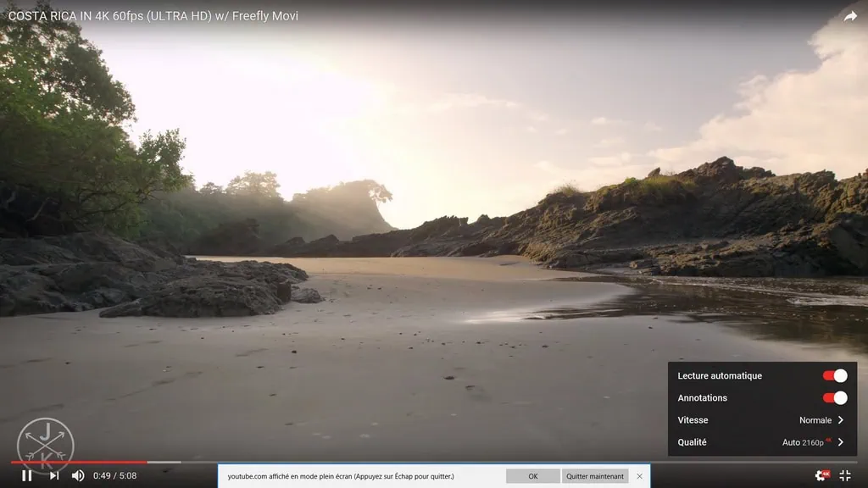Pause the video playback

pyautogui.click(x=27, y=475)
